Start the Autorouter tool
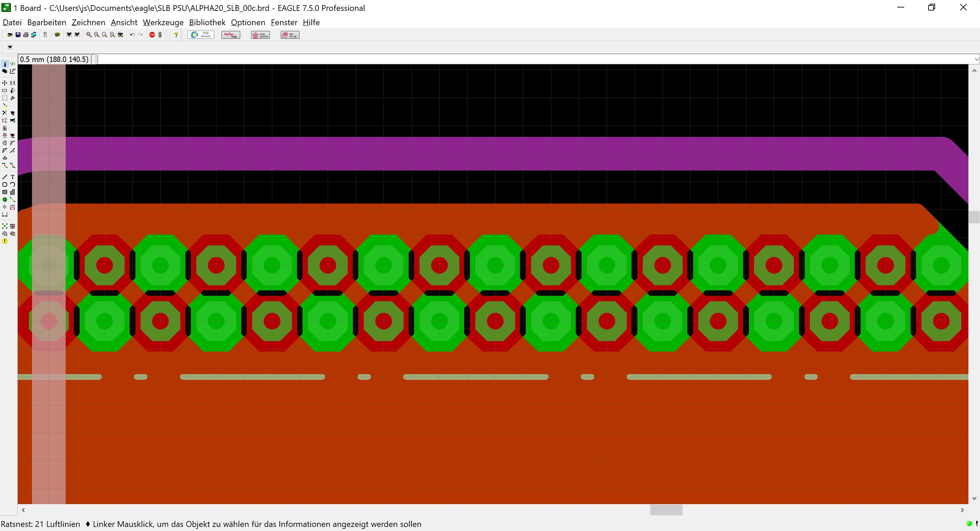The width and height of the screenshot is (980, 531). [13, 226]
